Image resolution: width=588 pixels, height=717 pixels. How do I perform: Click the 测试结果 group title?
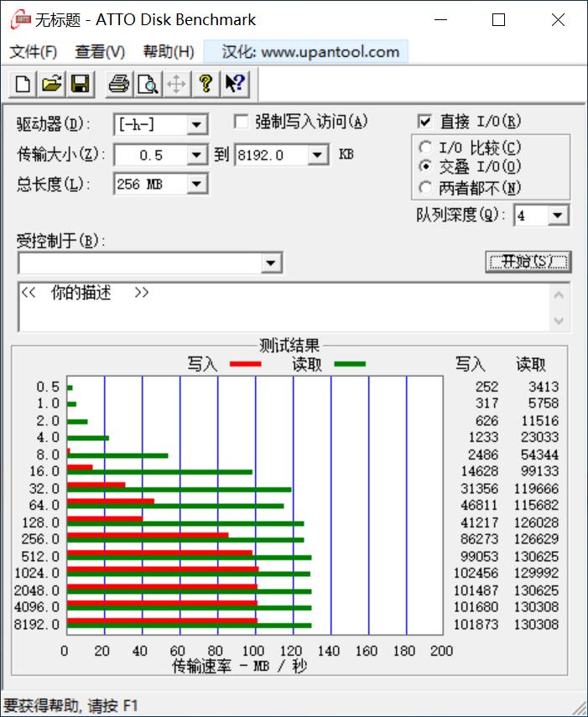290,346
